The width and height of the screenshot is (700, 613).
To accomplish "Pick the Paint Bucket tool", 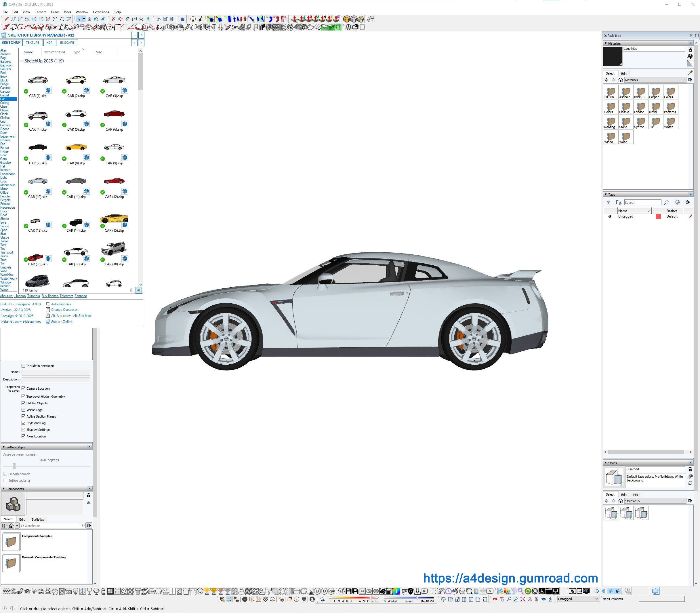I will pos(96,19).
